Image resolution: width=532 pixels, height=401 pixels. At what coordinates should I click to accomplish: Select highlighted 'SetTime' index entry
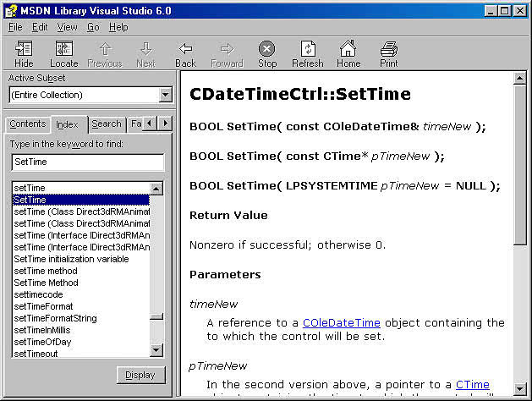point(81,200)
